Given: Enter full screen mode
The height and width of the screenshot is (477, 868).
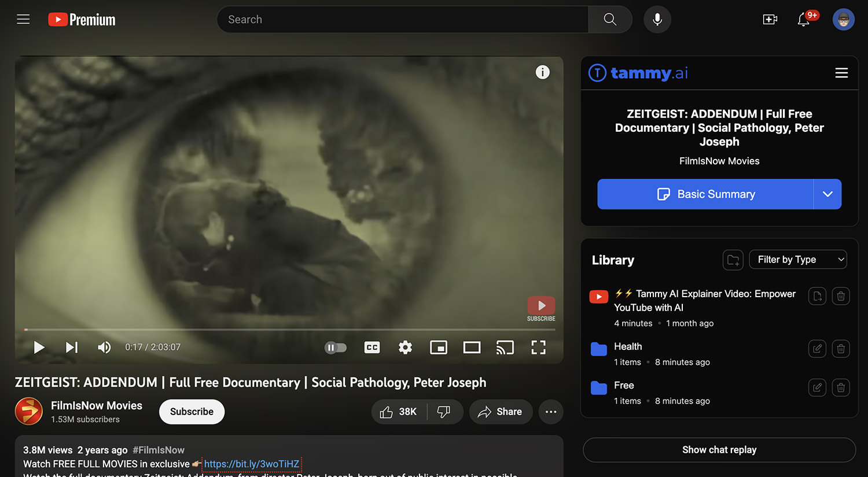Looking at the screenshot, I should [x=539, y=347].
